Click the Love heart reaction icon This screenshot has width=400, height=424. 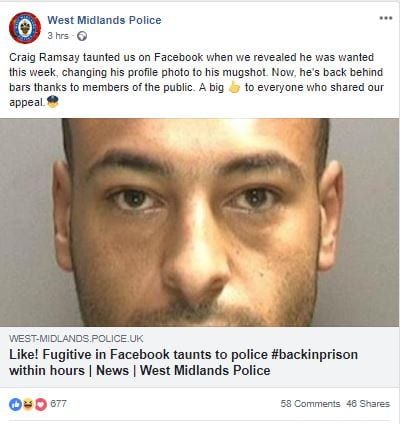tap(41, 404)
